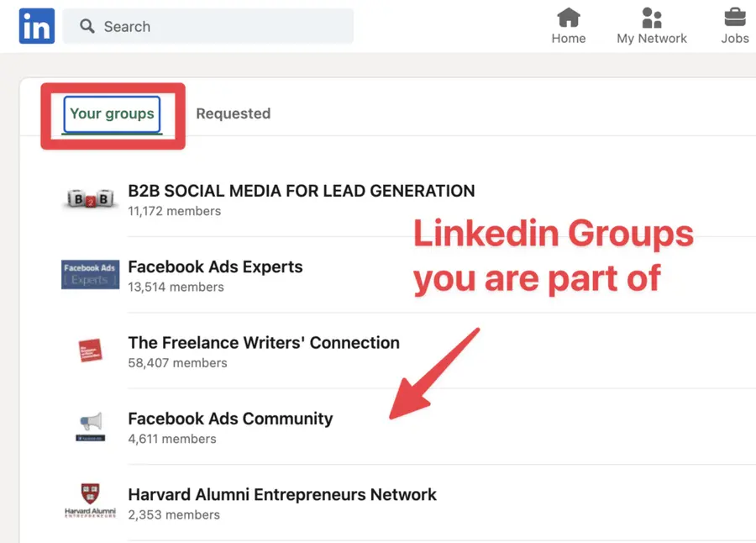756x543 pixels.
Task: Open the Jobs briefcase icon
Action: [x=734, y=18]
